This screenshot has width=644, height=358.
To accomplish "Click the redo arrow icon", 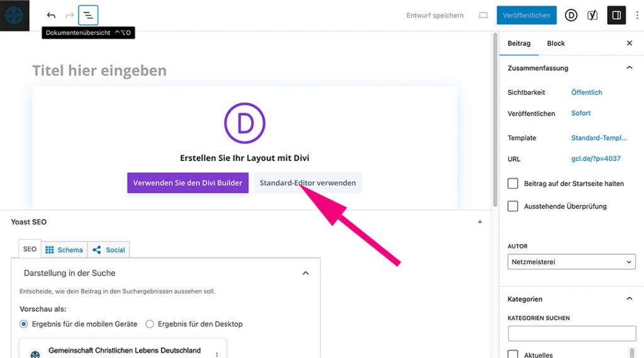I will (70, 15).
